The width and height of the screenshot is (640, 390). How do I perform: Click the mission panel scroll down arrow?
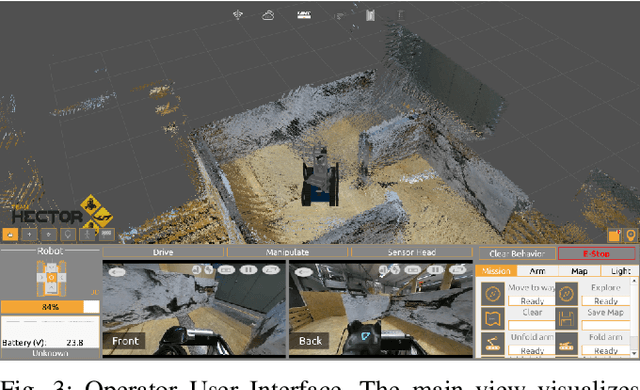click(634, 353)
